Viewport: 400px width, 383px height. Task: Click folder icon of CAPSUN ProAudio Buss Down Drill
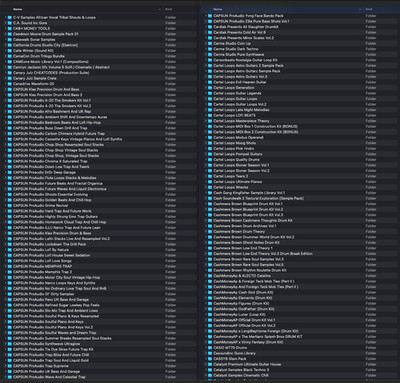pyautogui.click(x=10, y=128)
